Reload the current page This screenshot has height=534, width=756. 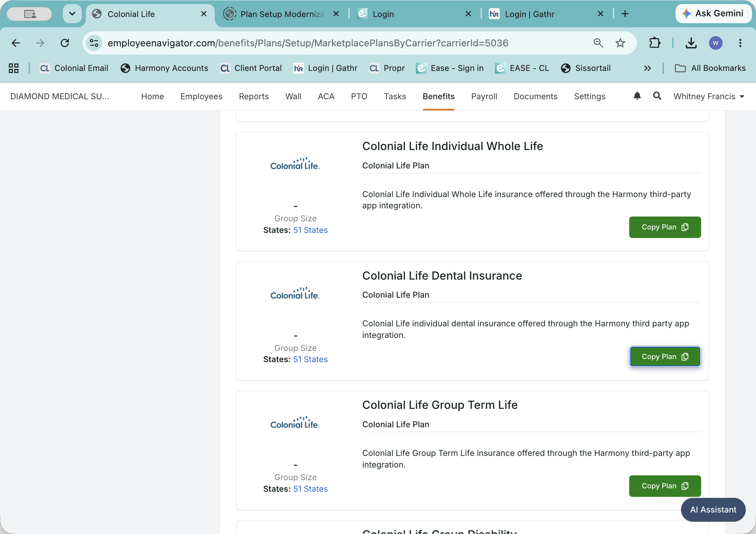(x=65, y=43)
